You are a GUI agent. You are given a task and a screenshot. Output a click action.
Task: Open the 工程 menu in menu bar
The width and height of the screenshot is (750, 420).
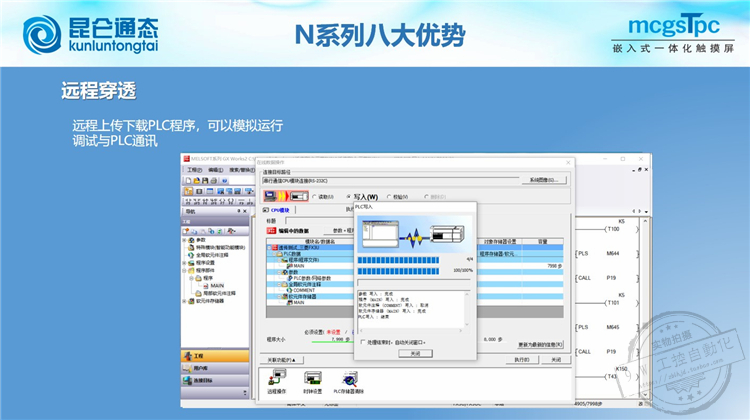pyautogui.click(x=194, y=170)
